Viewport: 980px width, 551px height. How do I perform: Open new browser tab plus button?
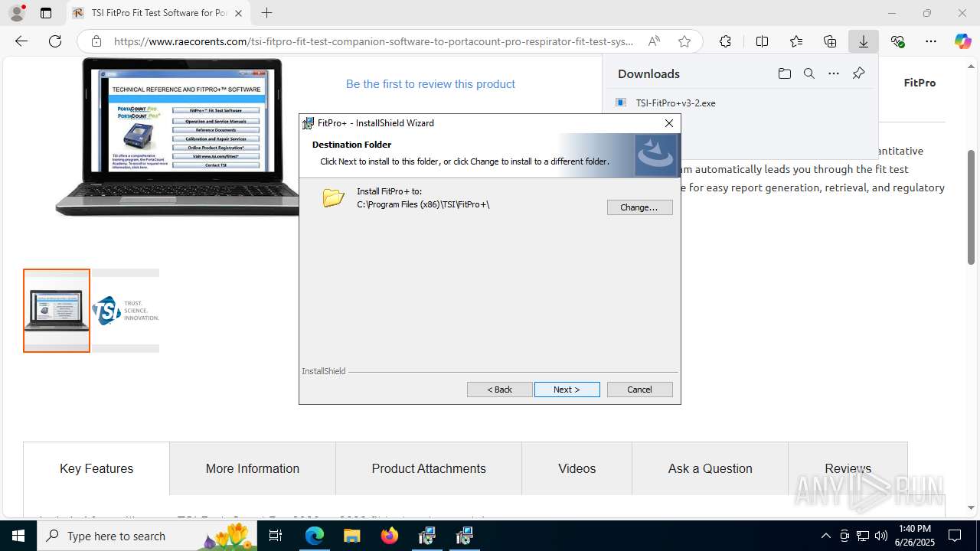(x=266, y=13)
